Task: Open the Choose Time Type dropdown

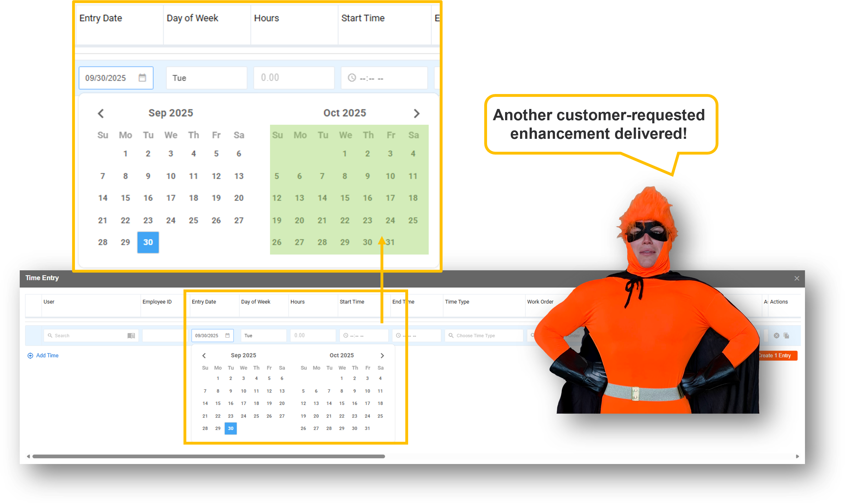Action: point(483,336)
